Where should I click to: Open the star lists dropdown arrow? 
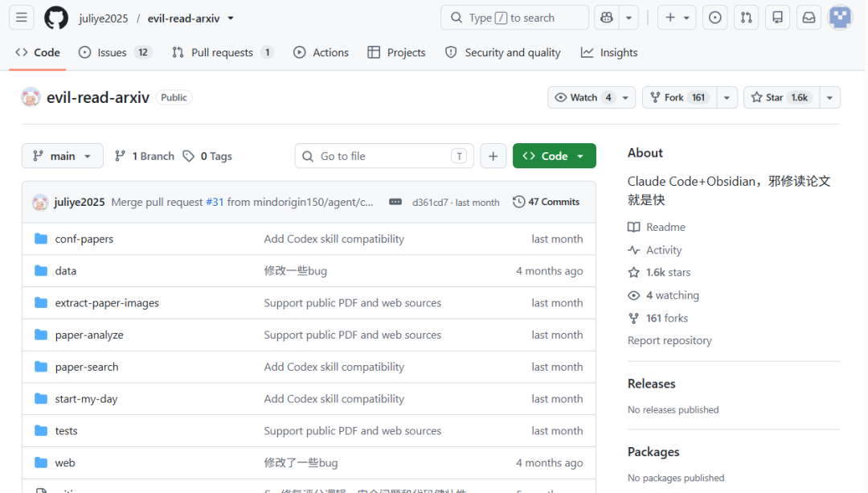tap(829, 97)
